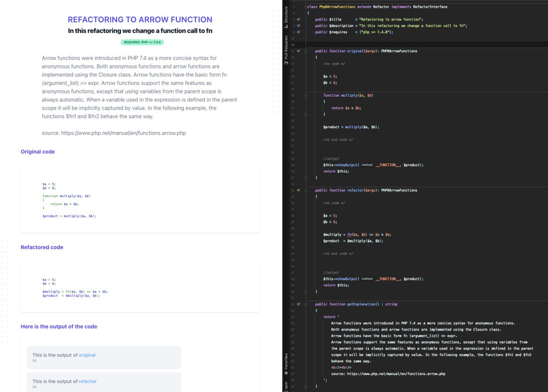Click the REFACTORING TO ARROW FUNCTION title

(x=140, y=20)
